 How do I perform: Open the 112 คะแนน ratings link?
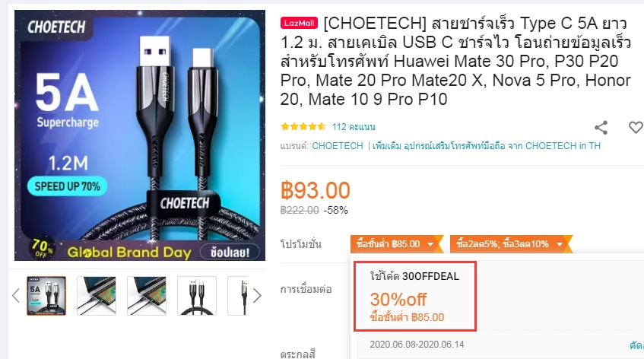[x=354, y=127]
